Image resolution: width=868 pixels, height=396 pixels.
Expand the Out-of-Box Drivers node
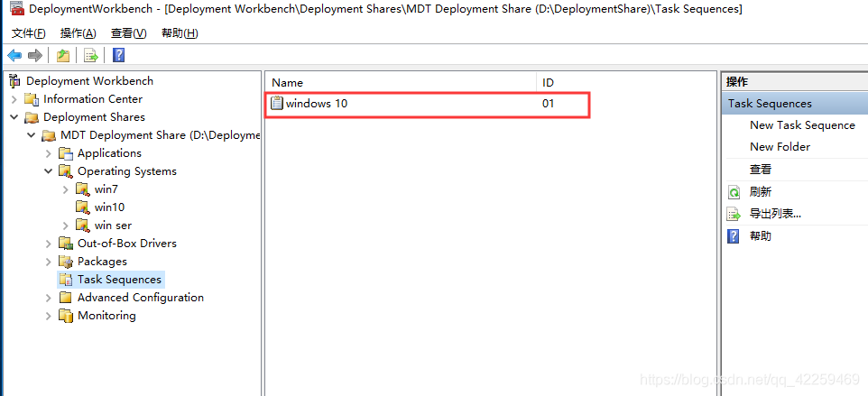point(49,244)
